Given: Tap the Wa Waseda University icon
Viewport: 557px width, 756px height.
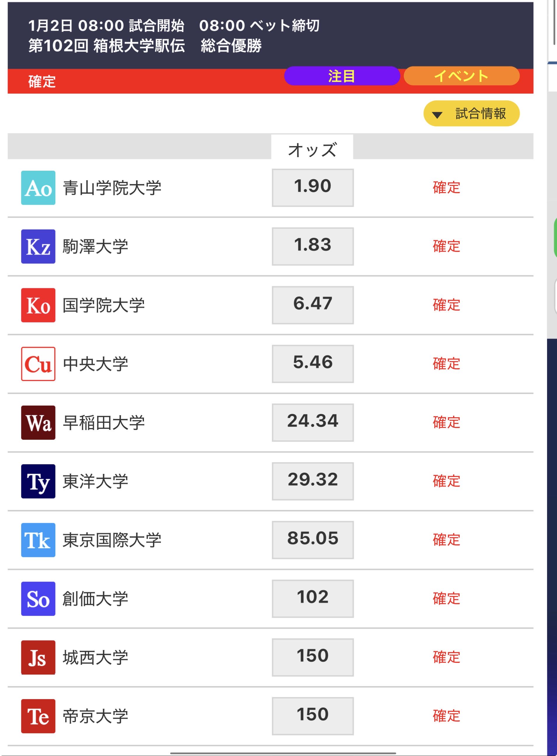Looking at the screenshot, I should (x=38, y=422).
